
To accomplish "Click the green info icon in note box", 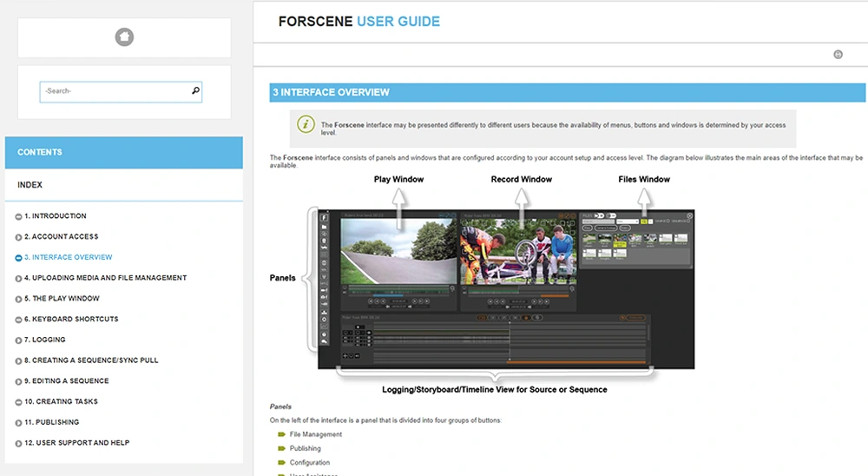I will point(306,124).
